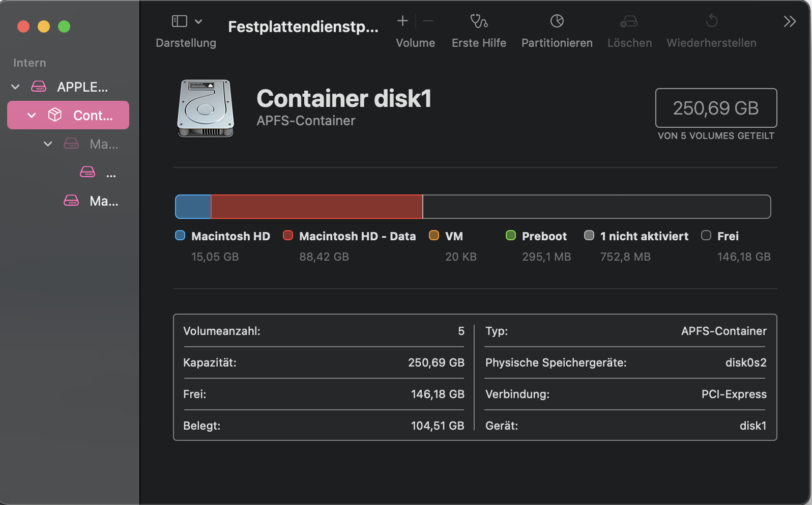Click the plus icon to add a volume
The height and width of the screenshot is (505, 812).
pyautogui.click(x=402, y=21)
